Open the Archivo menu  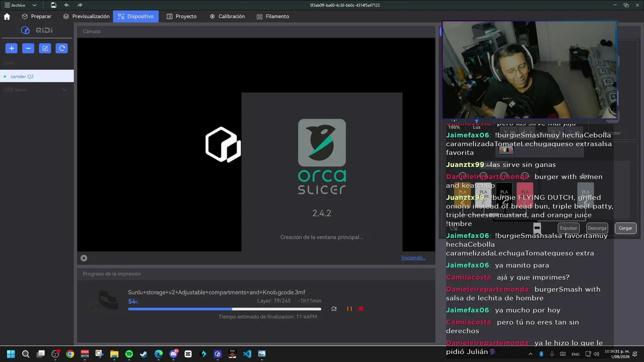[x=15, y=5]
